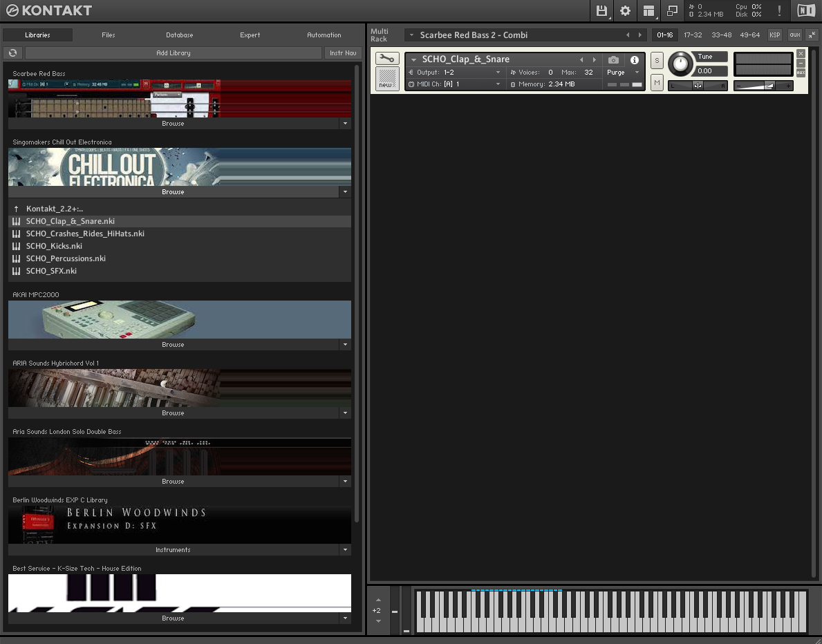Open instrument edit wrench icon
822x644 pixels.
[387, 58]
